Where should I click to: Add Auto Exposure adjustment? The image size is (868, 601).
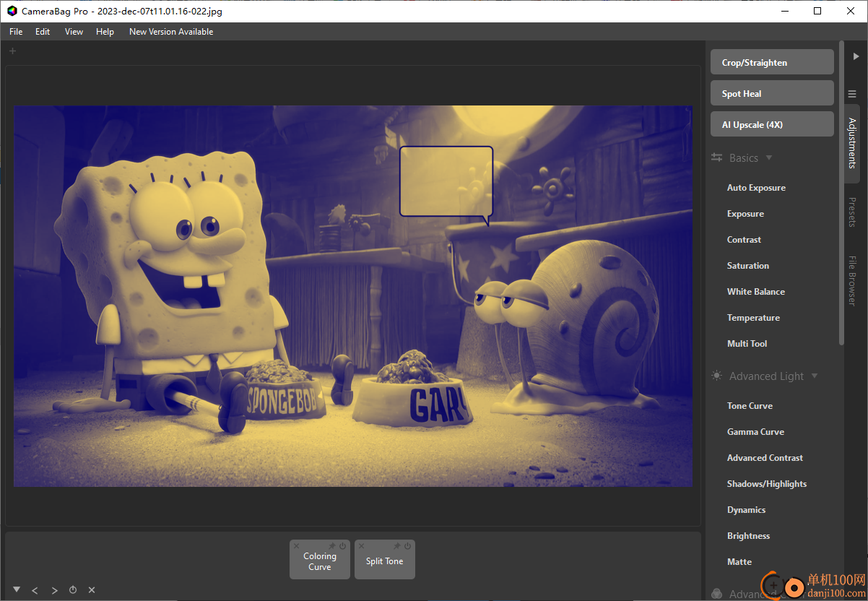[756, 188]
